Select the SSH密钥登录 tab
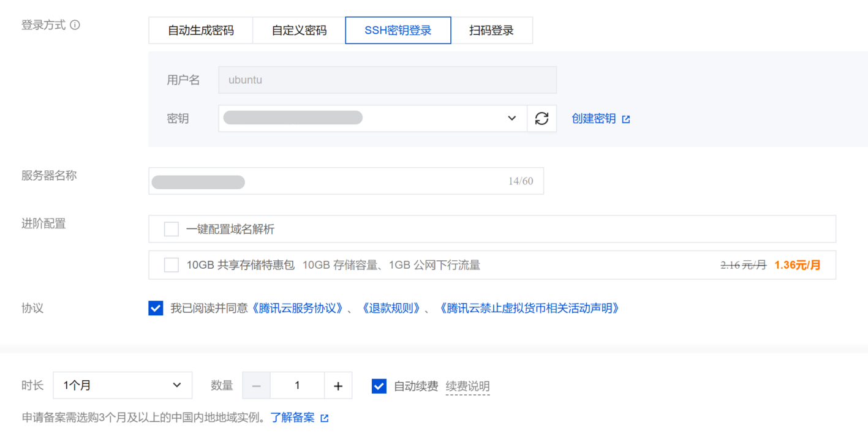The height and width of the screenshot is (439, 868). coord(398,30)
